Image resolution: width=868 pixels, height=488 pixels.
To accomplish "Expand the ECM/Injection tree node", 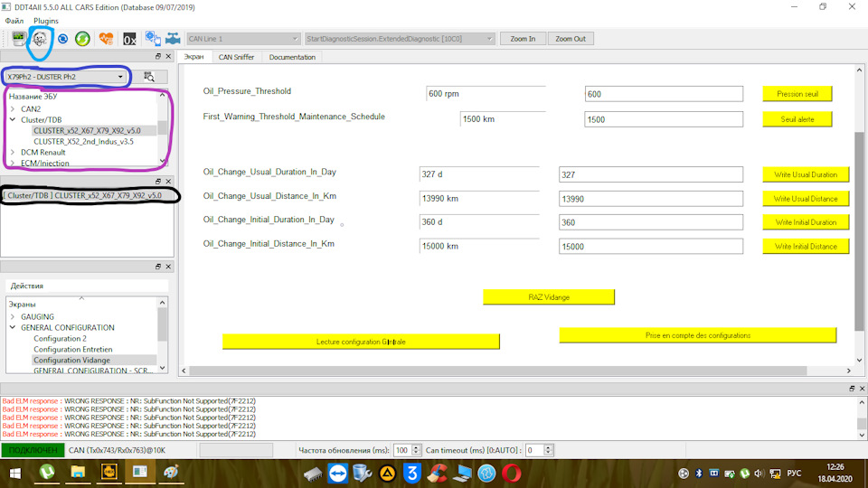I will (12, 164).
